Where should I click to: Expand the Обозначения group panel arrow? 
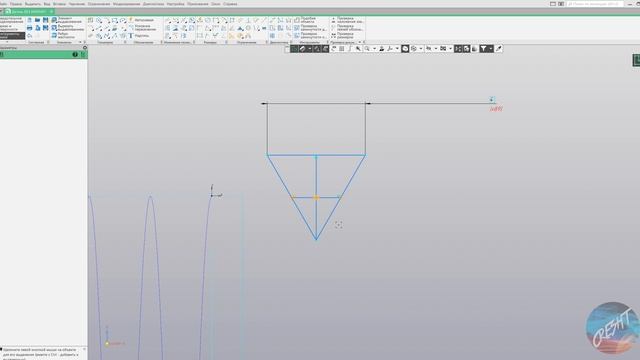click(162, 42)
